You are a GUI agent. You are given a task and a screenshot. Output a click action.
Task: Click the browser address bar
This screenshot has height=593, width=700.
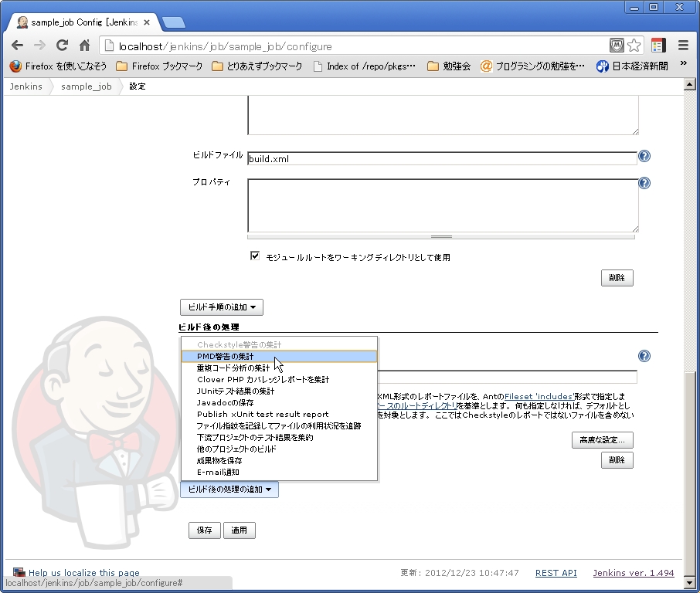pos(357,46)
